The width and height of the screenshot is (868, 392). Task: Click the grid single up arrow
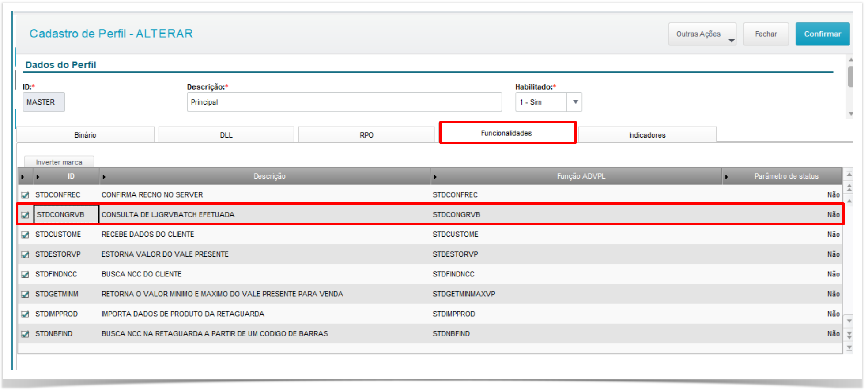[x=849, y=201]
